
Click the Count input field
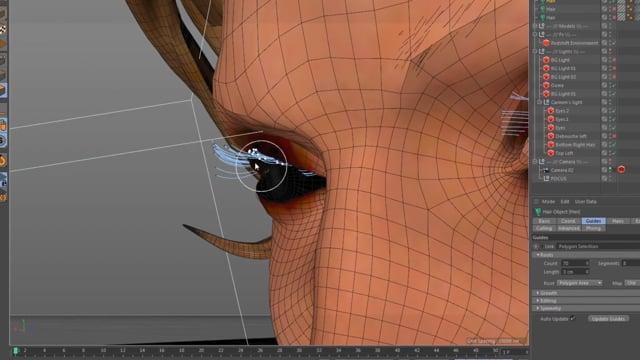(x=575, y=263)
